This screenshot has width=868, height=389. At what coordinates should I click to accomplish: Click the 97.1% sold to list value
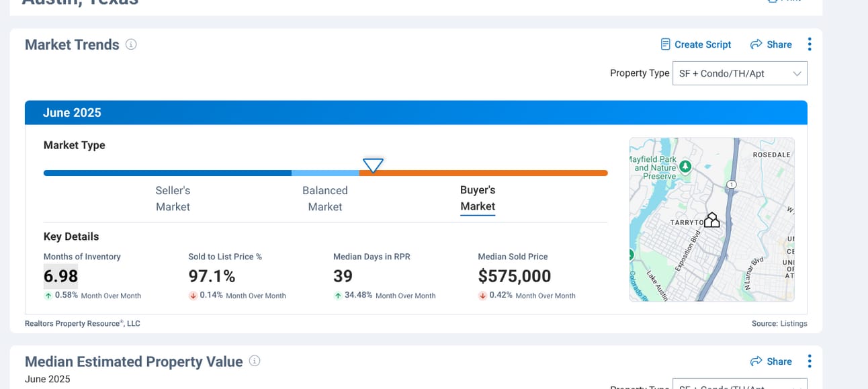point(212,276)
